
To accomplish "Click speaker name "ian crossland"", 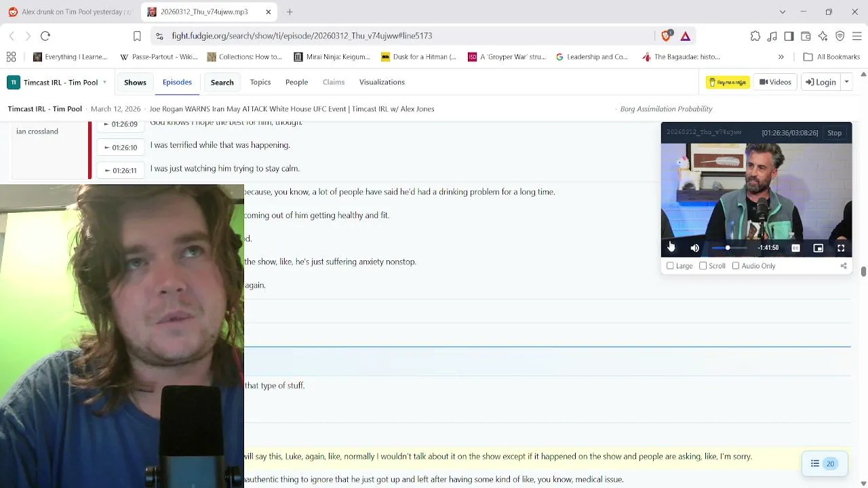I will point(37,131).
